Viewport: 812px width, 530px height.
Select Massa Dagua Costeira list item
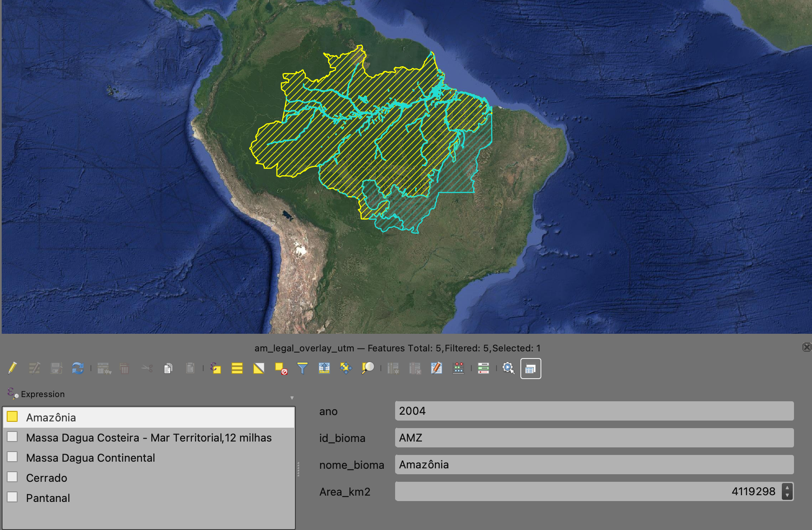tap(148, 438)
